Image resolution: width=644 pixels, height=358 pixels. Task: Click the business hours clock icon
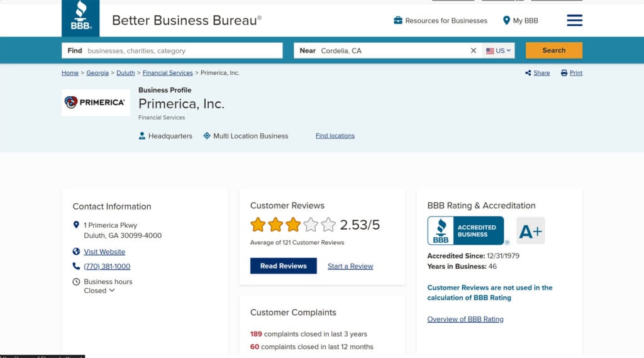pos(76,281)
